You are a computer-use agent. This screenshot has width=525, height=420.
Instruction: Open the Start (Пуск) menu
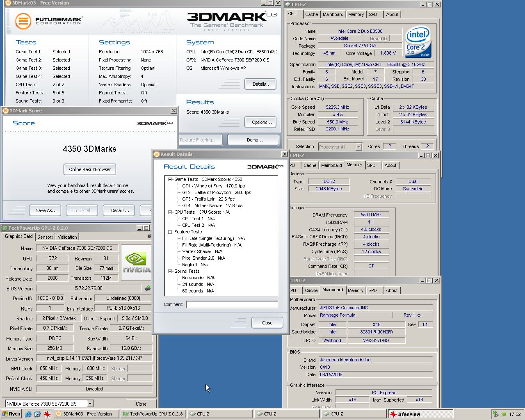[x=11, y=414]
